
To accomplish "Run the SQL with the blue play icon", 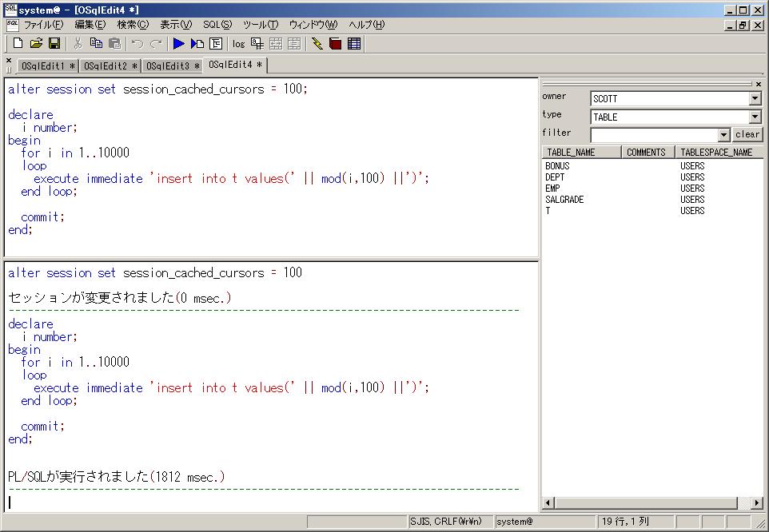I will pyautogui.click(x=178, y=43).
